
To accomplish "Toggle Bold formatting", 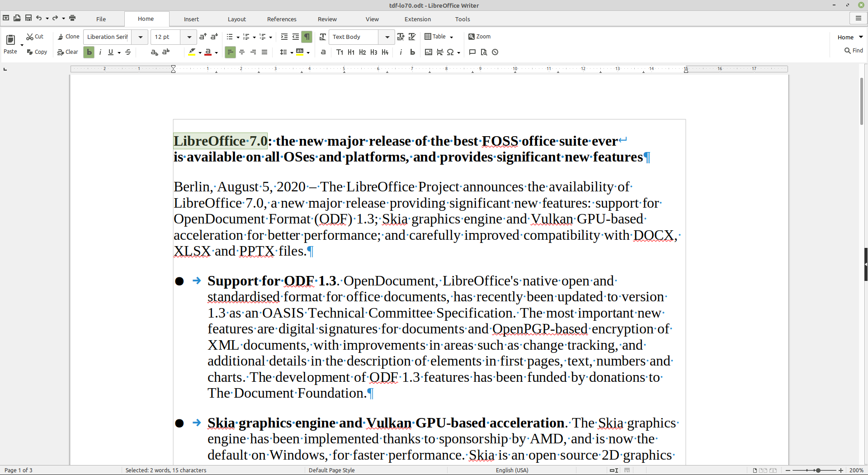I will pos(89,52).
